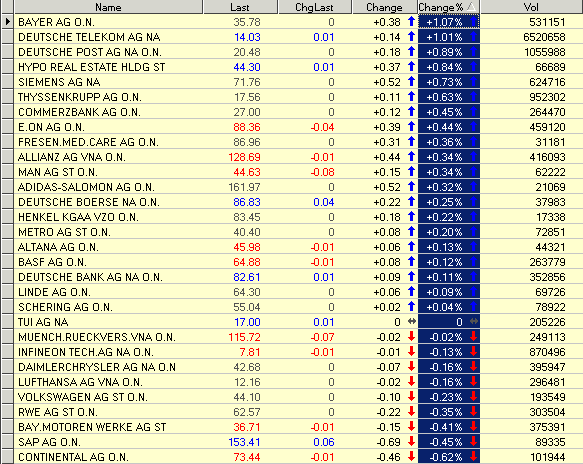
Task: Click the blue up arrow next to Siemens +0.52
Action: coord(411,81)
